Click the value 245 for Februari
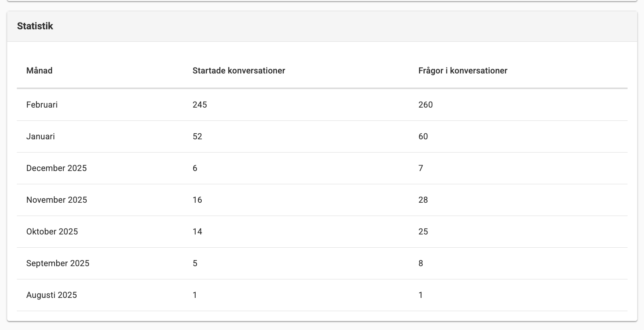 [200, 105]
